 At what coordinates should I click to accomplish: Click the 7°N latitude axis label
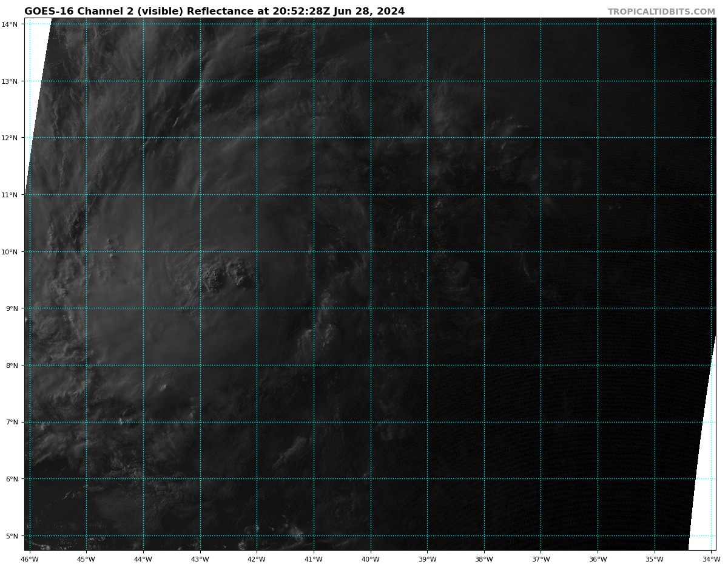(13, 422)
